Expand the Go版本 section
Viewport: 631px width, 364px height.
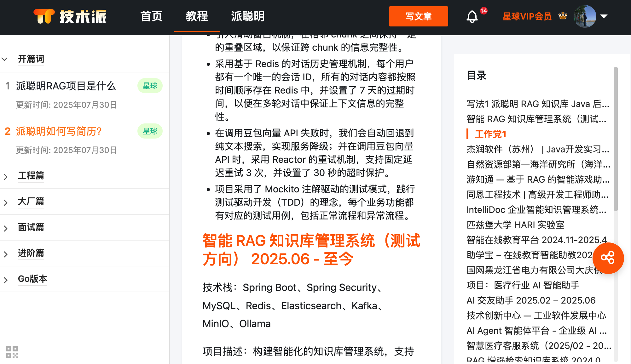(5, 280)
